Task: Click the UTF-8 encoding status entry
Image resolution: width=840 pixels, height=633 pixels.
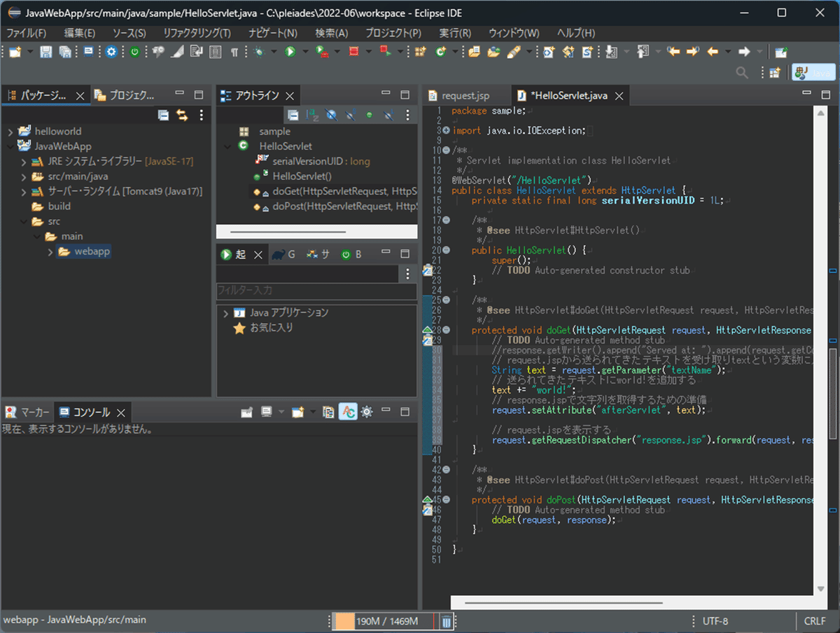Action: pyautogui.click(x=715, y=621)
